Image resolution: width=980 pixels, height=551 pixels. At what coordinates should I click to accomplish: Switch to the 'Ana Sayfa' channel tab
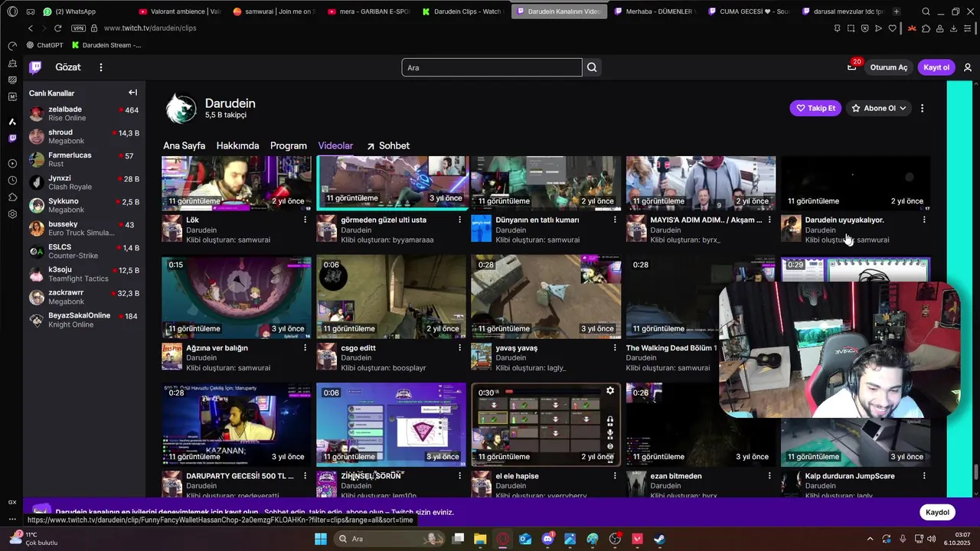tap(184, 145)
